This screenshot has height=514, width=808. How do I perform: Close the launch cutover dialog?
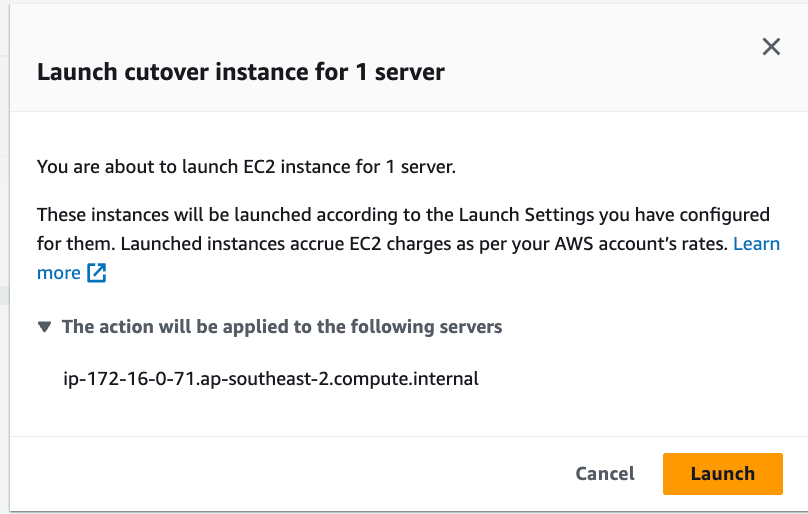pyautogui.click(x=771, y=47)
